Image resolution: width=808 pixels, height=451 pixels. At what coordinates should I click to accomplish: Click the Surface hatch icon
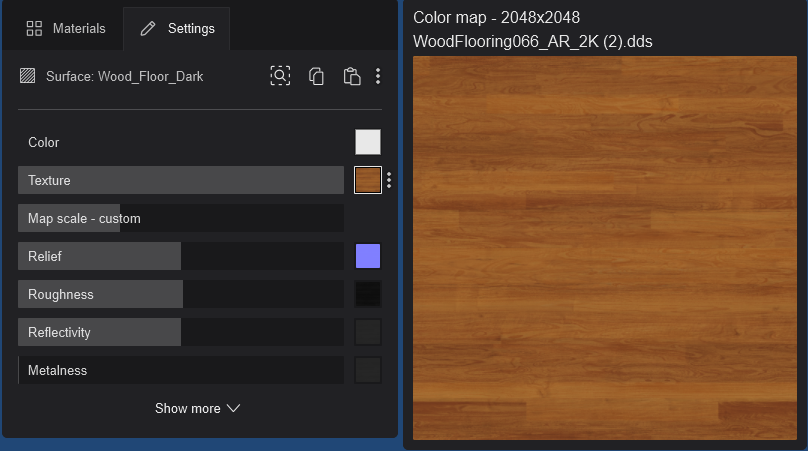pyautogui.click(x=28, y=76)
